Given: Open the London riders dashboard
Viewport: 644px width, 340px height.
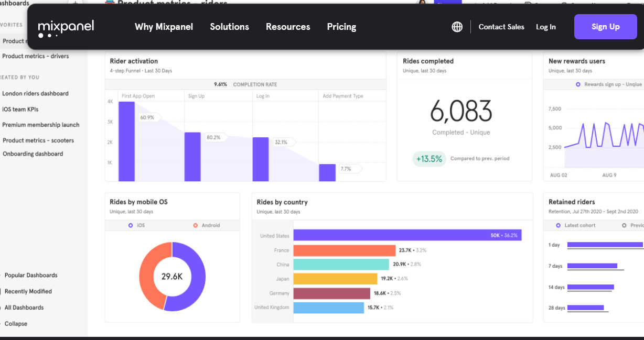Looking at the screenshot, I should (36, 94).
